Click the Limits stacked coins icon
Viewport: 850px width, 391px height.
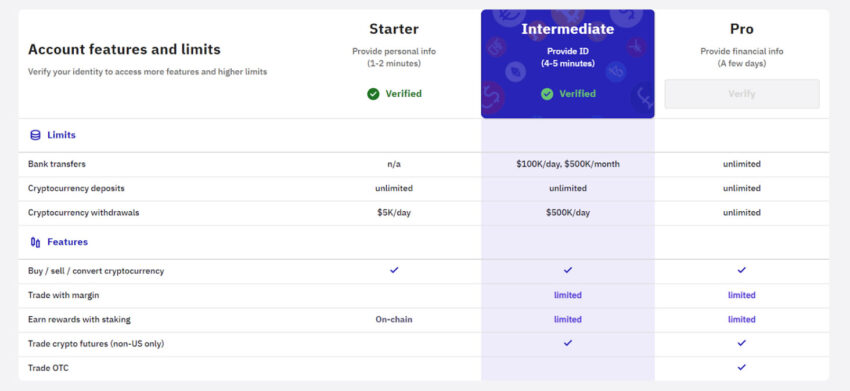pos(35,135)
